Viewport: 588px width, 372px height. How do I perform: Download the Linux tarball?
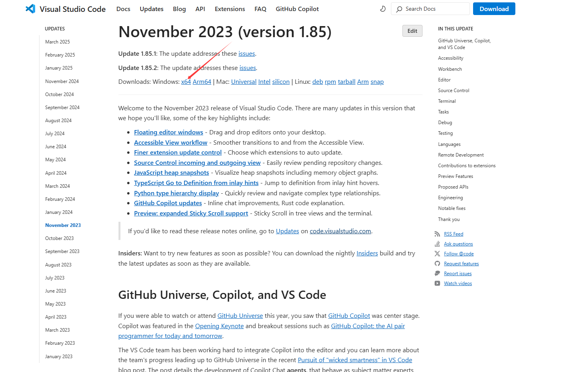pyautogui.click(x=347, y=82)
